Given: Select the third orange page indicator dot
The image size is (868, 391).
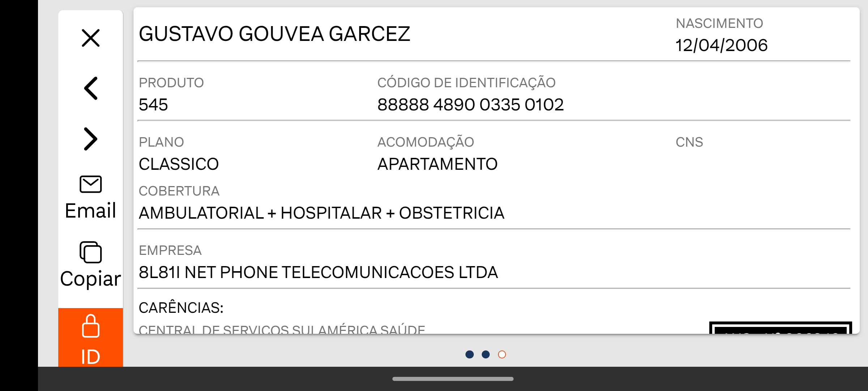Looking at the screenshot, I should coord(502,354).
